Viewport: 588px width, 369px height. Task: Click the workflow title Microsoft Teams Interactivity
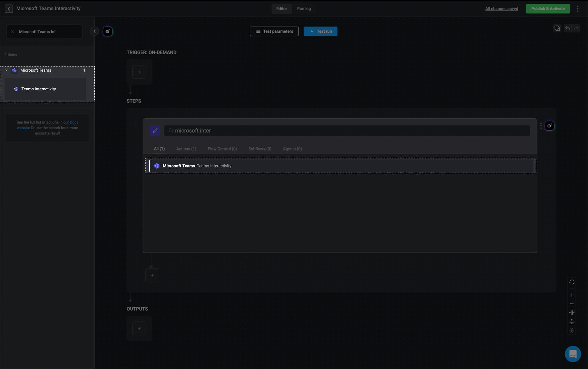[x=48, y=9]
